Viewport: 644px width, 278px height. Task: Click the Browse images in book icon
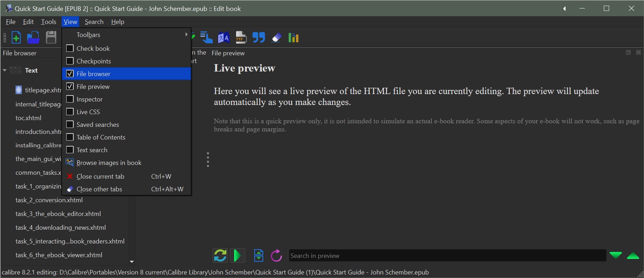click(70, 162)
